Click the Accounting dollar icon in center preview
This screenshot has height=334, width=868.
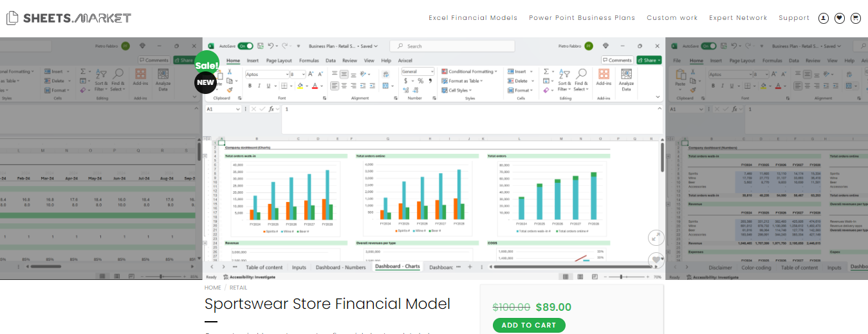[x=405, y=80]
